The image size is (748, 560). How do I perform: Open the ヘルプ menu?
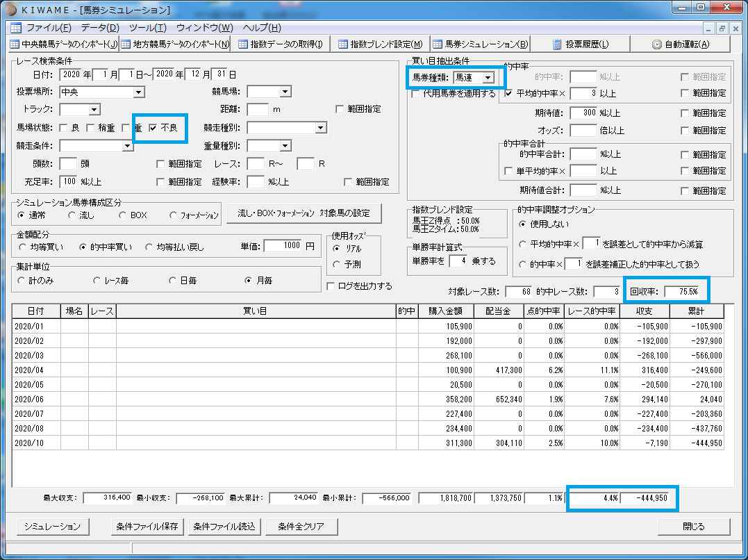pos(262,28)
